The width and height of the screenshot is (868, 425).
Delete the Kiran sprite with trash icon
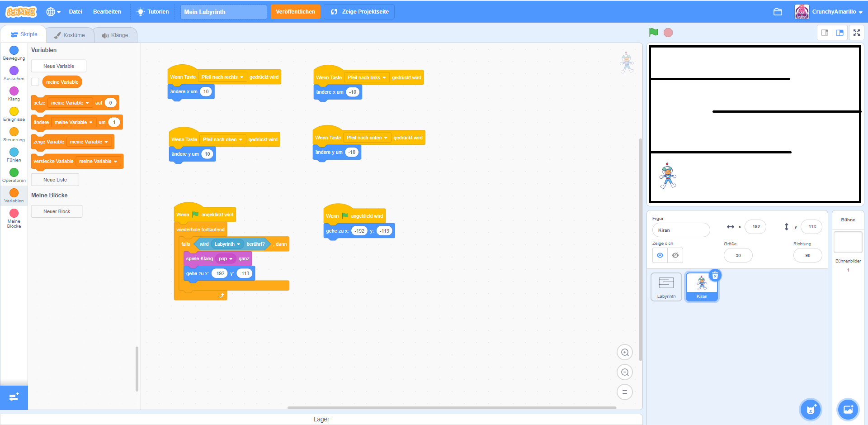[x=715, y=275]
